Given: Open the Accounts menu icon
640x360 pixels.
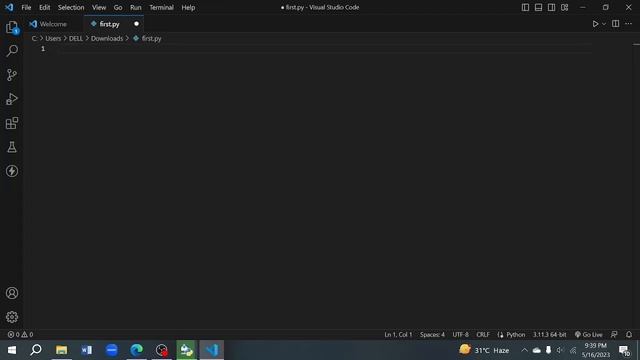Looking at the screenshot, I should (12, 293).
